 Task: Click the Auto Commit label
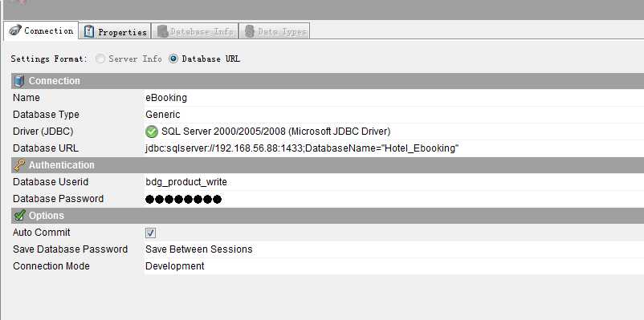click(42, 233)
